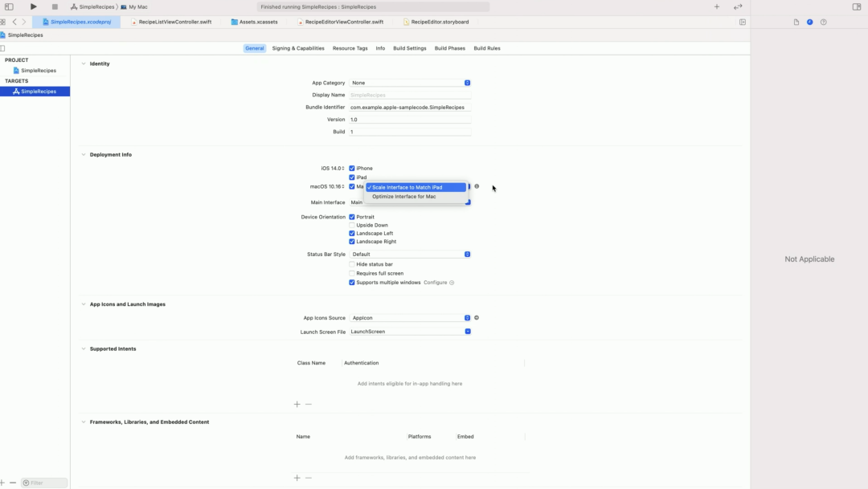868x489 pixels.
Task: Toggle Landscape Right orientation
Action: click(x=352, y=242)
